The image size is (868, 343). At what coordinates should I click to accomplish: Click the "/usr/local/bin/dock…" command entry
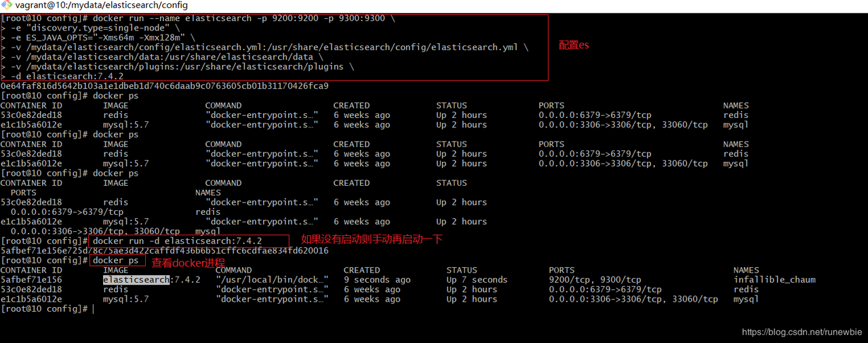[x=272, y=280]
